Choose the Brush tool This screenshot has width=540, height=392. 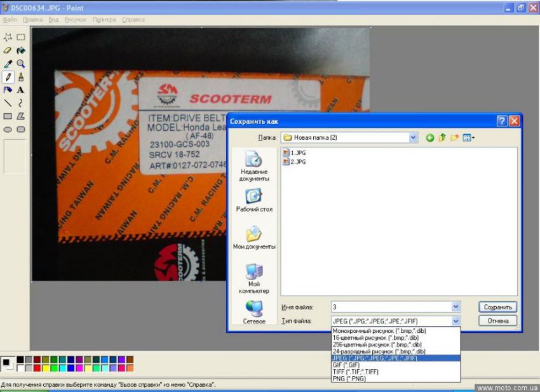[x=21, y=77]
